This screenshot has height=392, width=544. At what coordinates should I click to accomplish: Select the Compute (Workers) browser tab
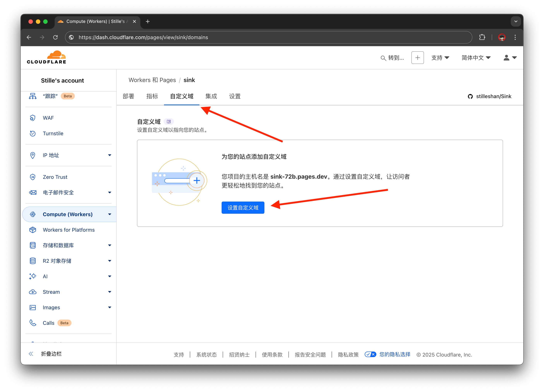97,21
